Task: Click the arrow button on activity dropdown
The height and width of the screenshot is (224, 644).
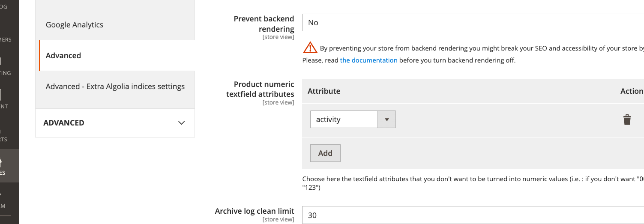Action: (x=386, y=119)
